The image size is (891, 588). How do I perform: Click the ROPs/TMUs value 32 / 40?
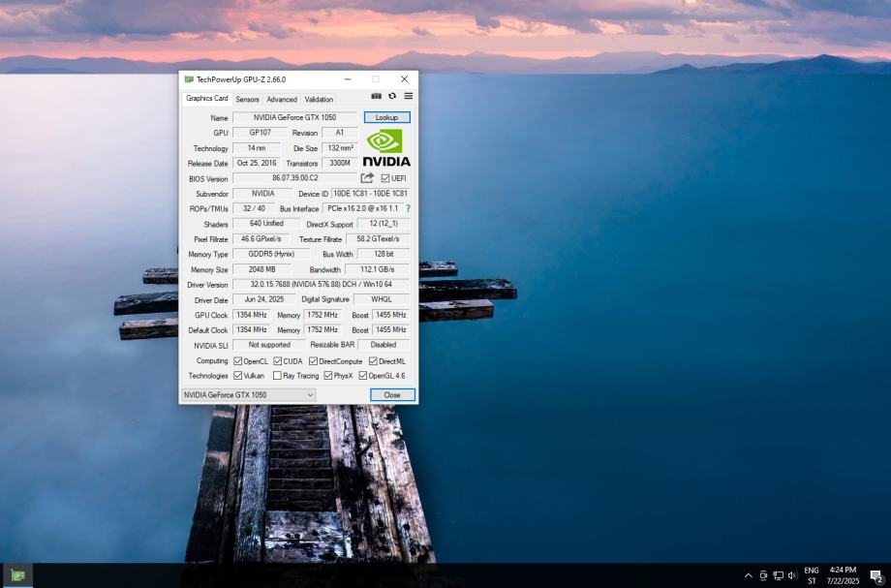[254, 208]
